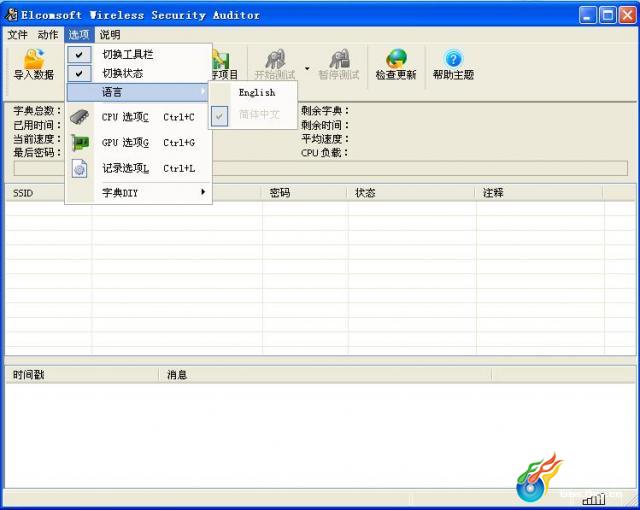Screen dimensions: 640x510
Task: Select 记录选项 menu entry
Action: 138,169
